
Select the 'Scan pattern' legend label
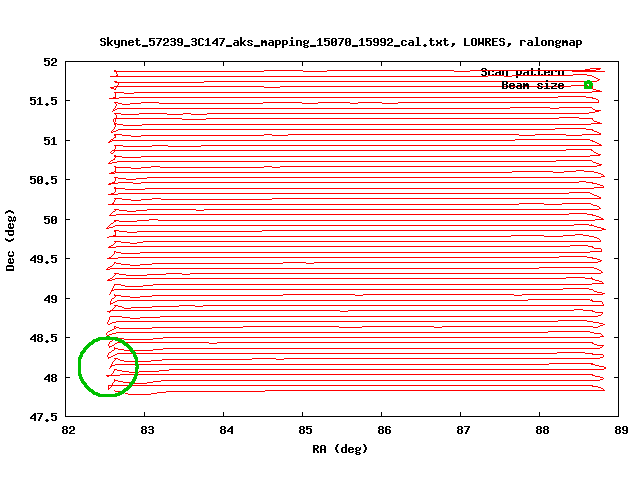(x=522, y=72)
